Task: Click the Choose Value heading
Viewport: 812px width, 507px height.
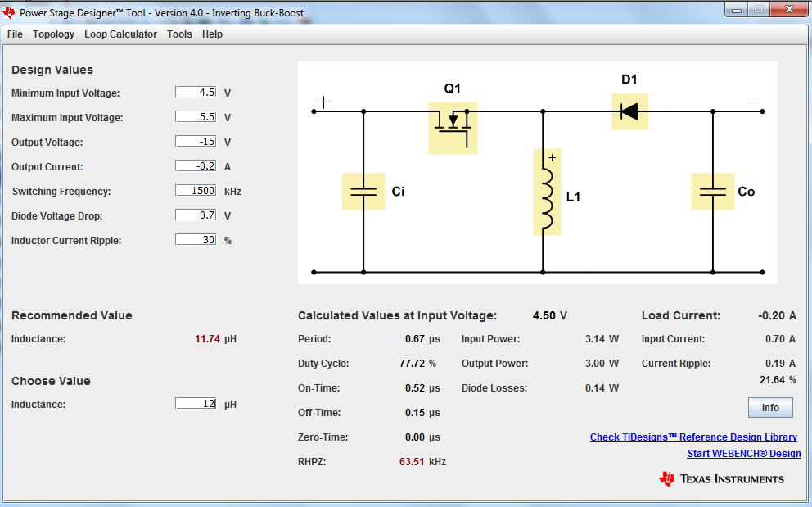Action: pyautogui.click(x=52, y=381)
